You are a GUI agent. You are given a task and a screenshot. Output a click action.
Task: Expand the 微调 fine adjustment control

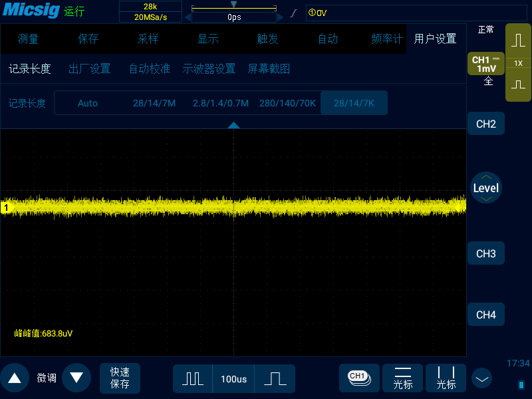point(45,378)
